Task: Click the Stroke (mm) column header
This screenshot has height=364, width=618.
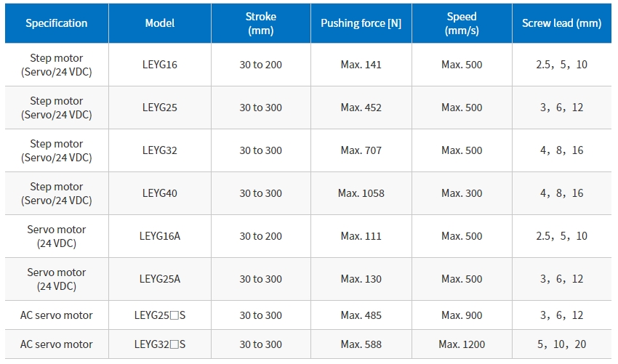Action: point(260,23)
